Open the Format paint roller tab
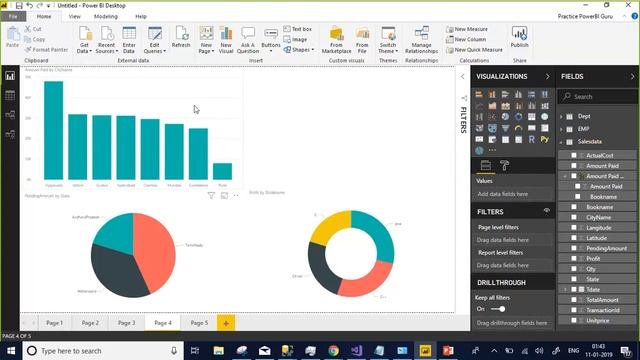Screen dimensions: 640x360 pos(504,165)
